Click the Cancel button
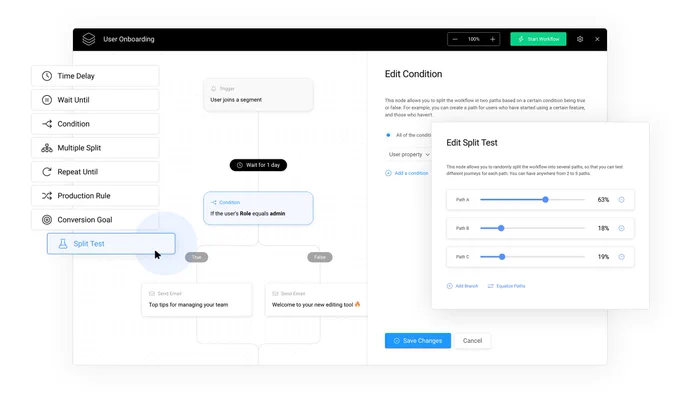 tap(472, 341)
